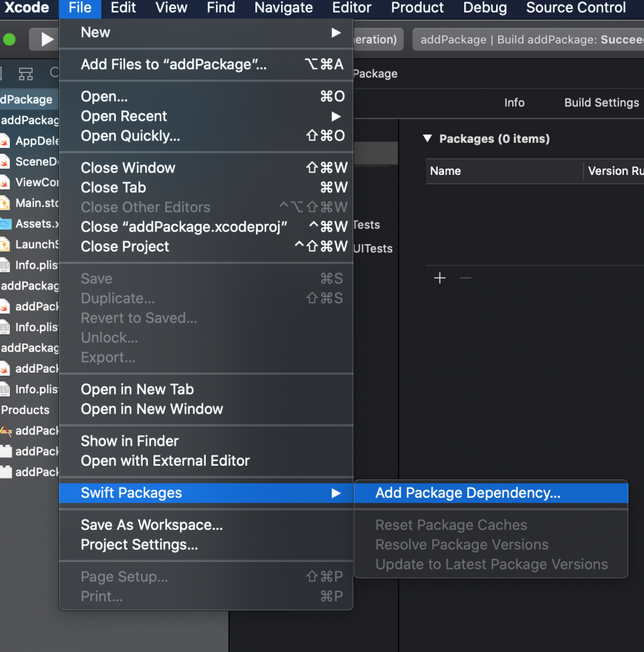This screenshot has width=644, height=652.
Task: Click the build status activity field
Action: [x=528, y=40]
